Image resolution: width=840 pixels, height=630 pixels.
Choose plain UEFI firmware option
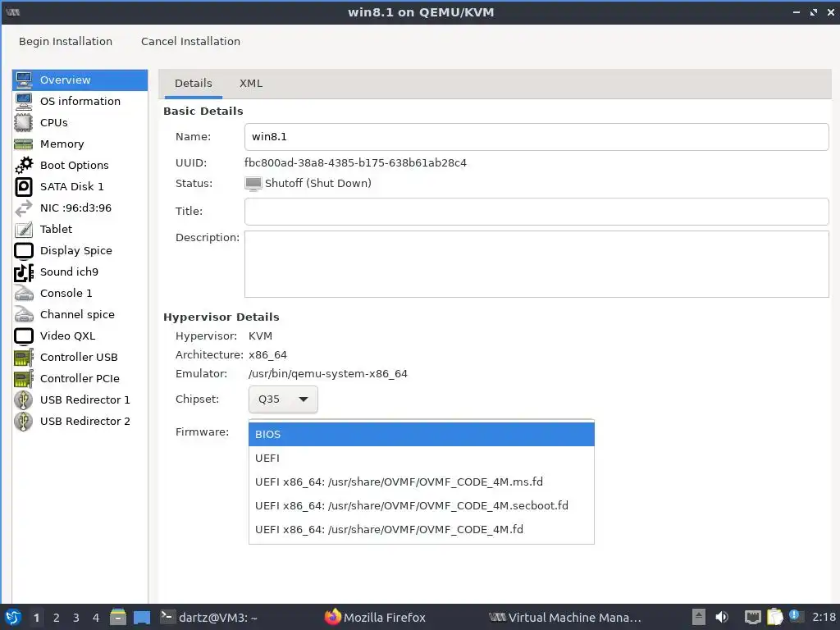pos(421,458)
